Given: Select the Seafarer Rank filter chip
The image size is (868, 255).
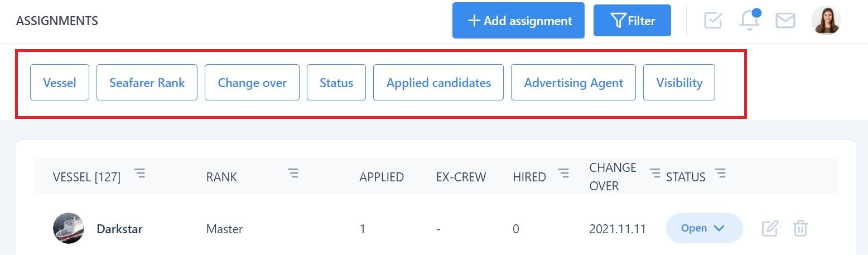Looking at the screenshot, I should coord(147,83).
